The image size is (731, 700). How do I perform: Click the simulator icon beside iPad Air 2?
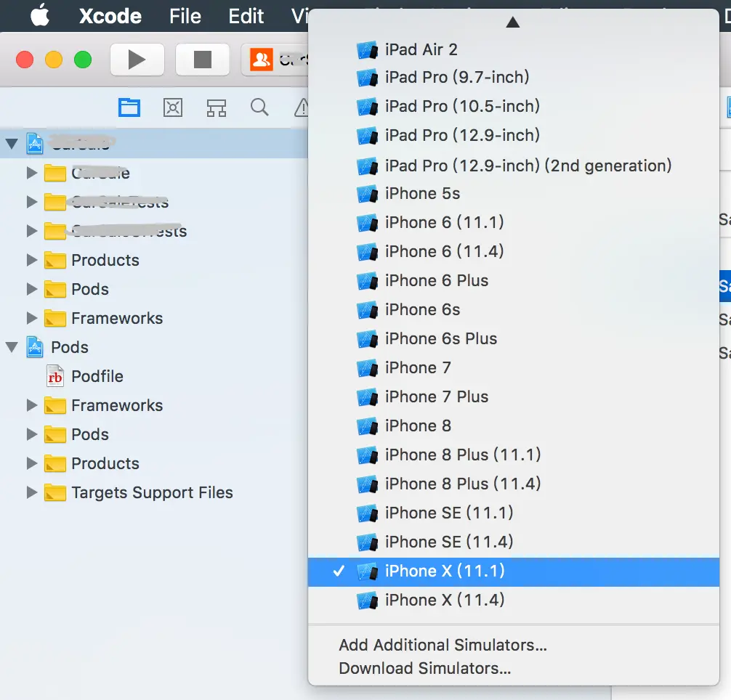point(368,49)
